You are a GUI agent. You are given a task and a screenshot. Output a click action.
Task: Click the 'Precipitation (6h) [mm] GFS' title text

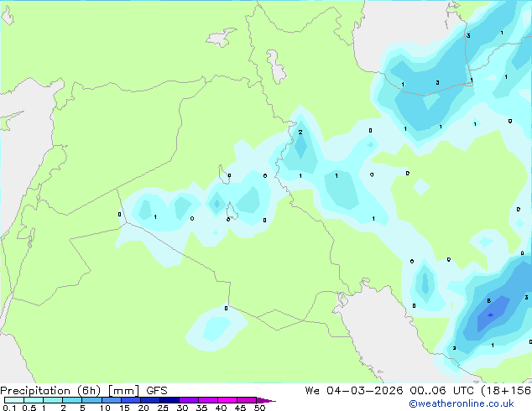click(x=83, y=391)
